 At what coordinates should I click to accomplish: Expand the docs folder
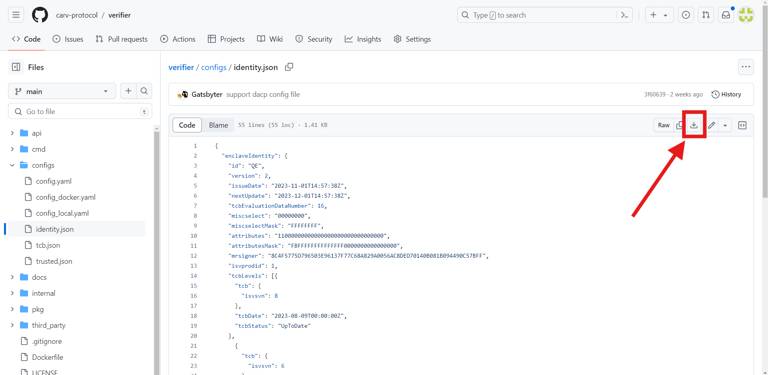12,277
